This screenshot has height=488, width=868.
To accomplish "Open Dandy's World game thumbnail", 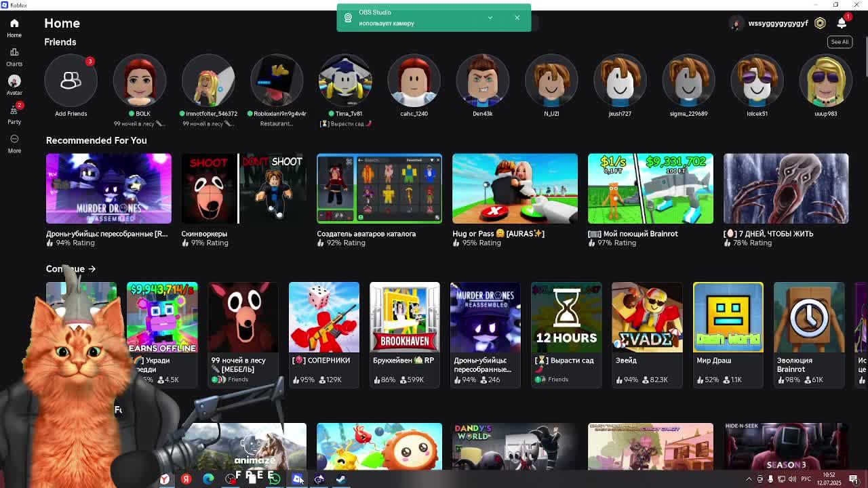I will pyautogui.click(x=515, y=447).
